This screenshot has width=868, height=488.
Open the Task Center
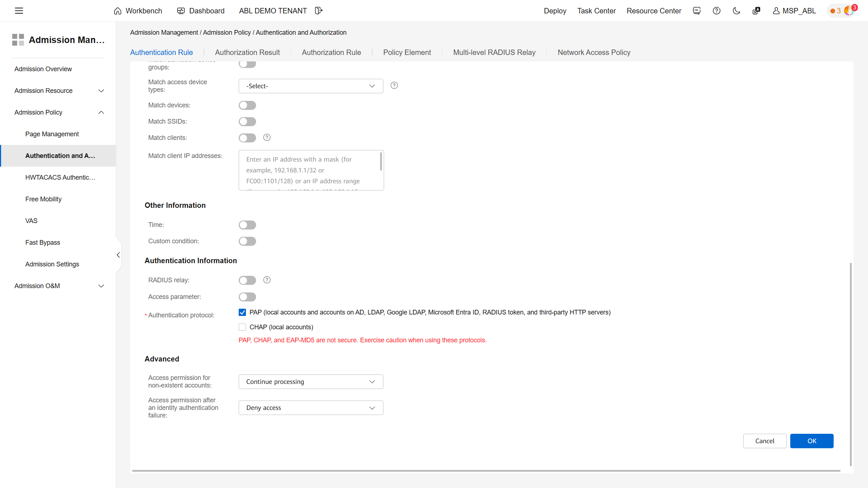[x=596, y=11]
